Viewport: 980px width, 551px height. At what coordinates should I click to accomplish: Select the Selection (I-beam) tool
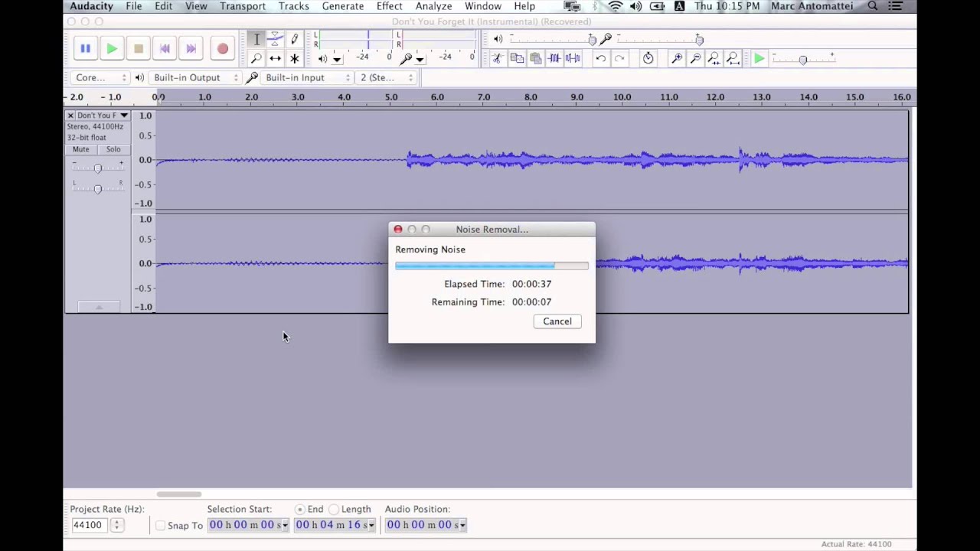coord(256,39)
